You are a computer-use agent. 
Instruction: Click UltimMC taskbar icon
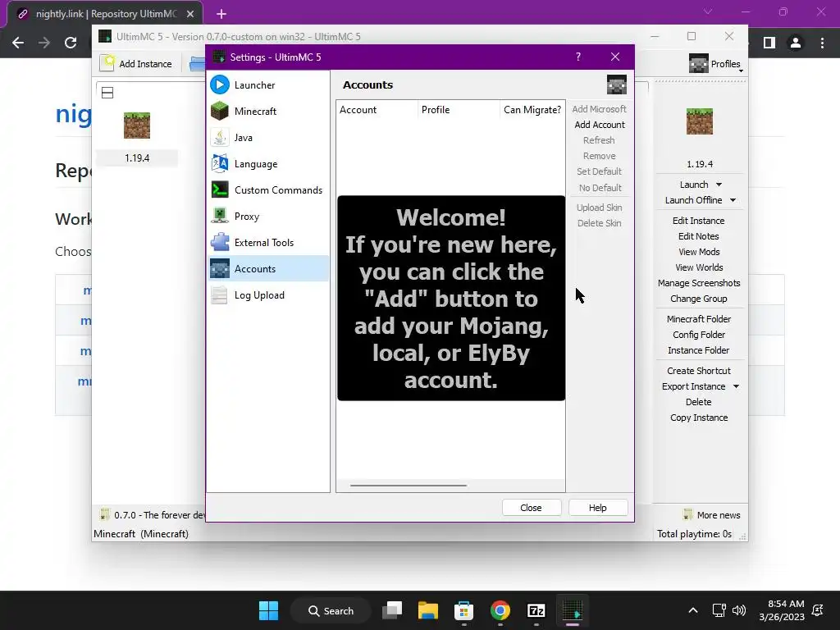click(572, 610)
